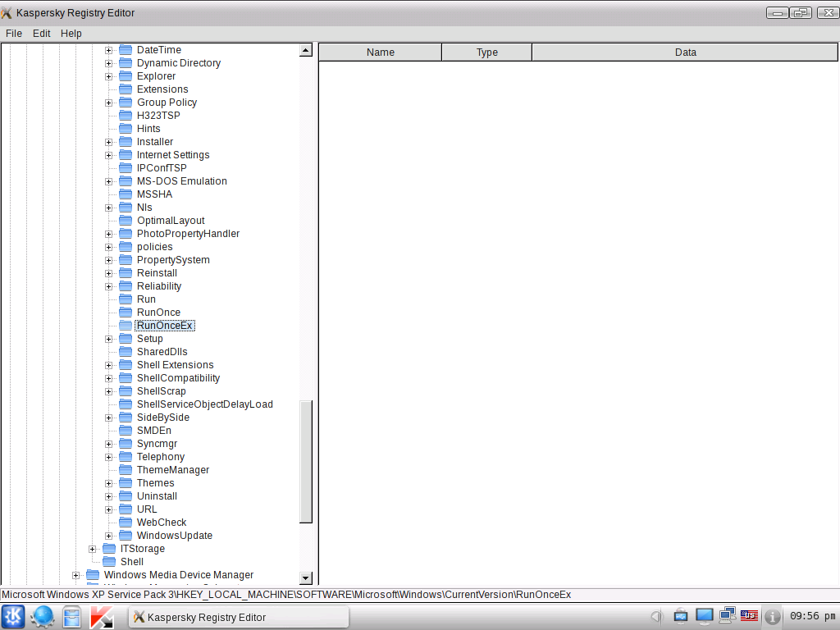This screenshot has width=840, height=630.
Task: Click the info tray icon
Action: (x=772, y=617)
